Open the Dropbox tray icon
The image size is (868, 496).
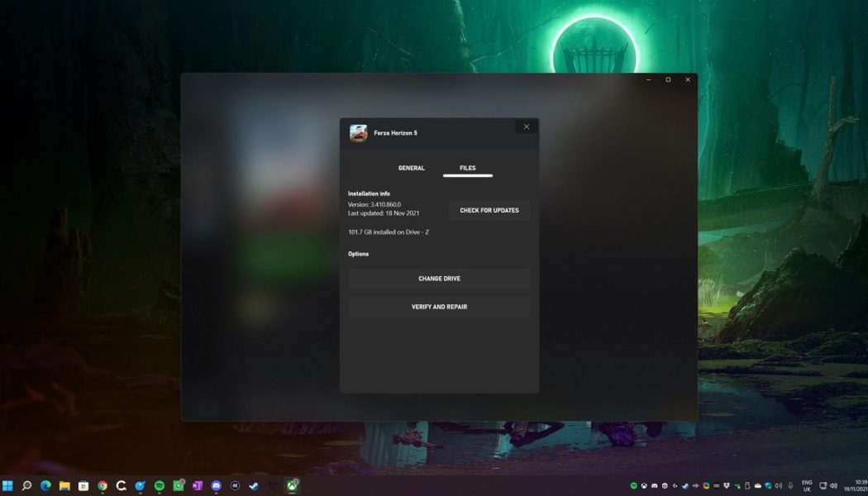point(727,485)
